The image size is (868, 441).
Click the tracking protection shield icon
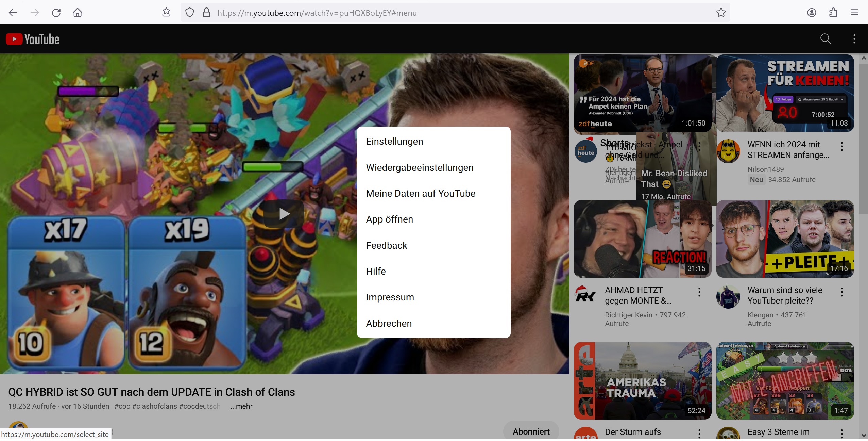pos(190,13)
